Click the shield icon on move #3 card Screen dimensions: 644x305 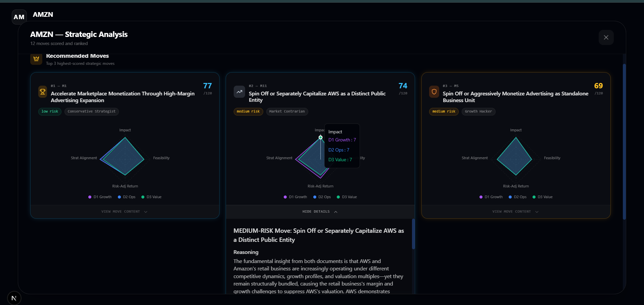coord(434,92)
